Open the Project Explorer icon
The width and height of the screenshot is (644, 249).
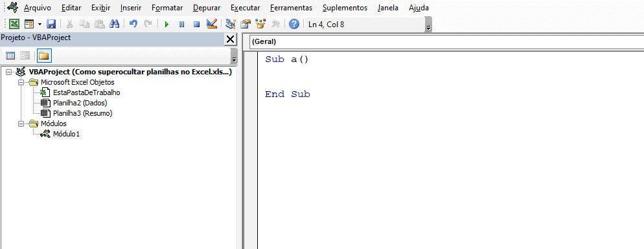pyautogui.click(x=231, y=24)
